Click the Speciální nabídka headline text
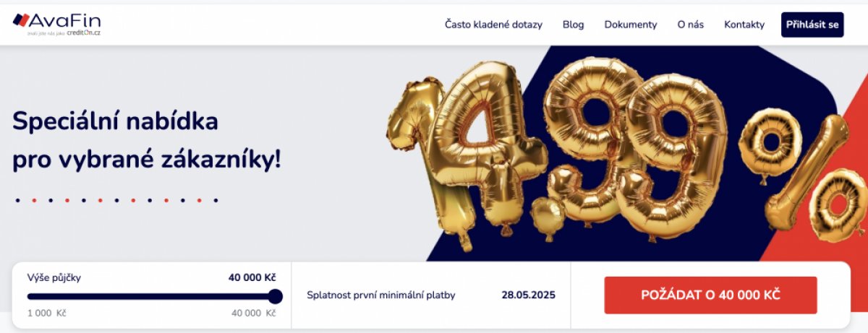The height and width of the screenshot is (333, 868). point(116,121)
